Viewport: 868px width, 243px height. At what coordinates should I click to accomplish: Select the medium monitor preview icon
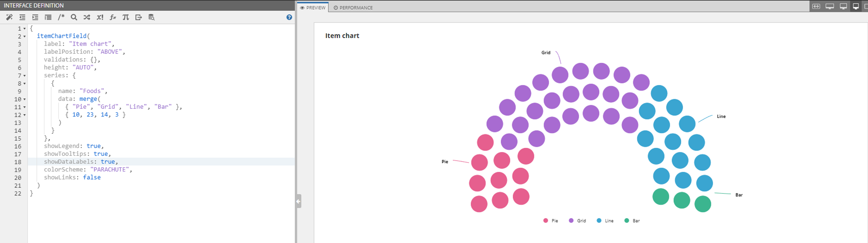tap(843, 6)
